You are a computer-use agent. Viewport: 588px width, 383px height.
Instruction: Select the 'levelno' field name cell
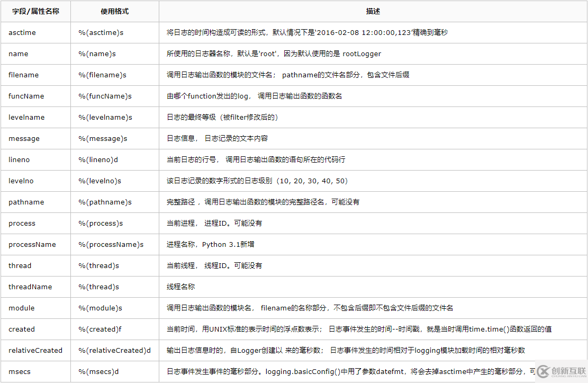pos(35,181)
